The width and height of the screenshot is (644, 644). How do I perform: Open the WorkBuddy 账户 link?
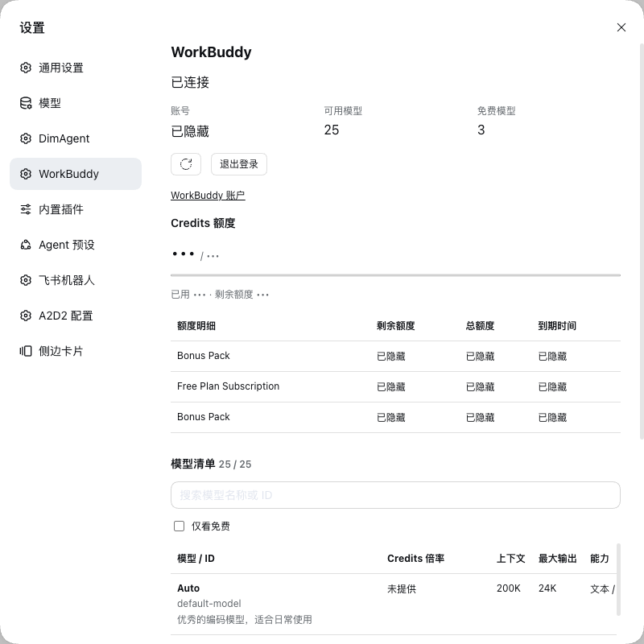[208, 196]
